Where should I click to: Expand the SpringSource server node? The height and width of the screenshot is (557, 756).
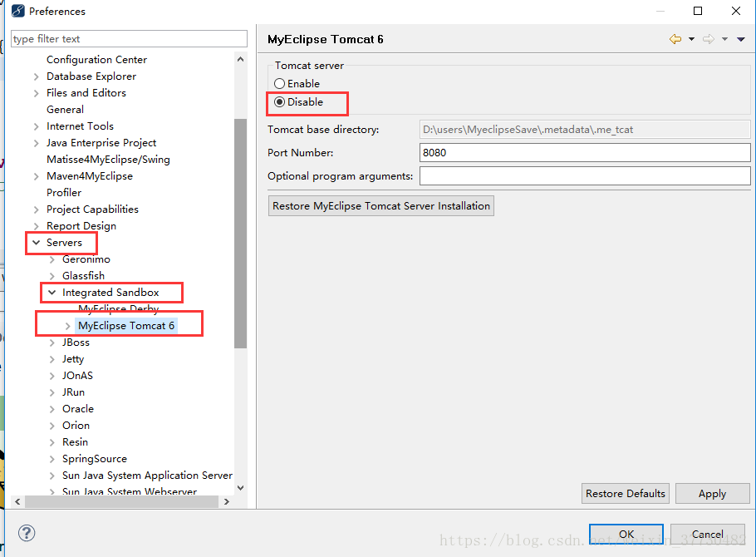[x=52, y=459]
